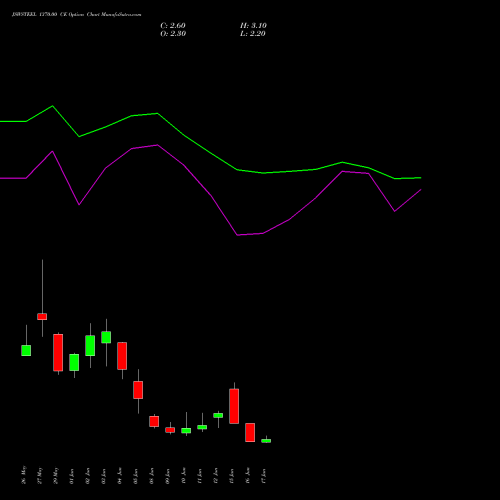500x500 pixels.
Task: Select the 29 May date label
Action: (x=56, y=476)
